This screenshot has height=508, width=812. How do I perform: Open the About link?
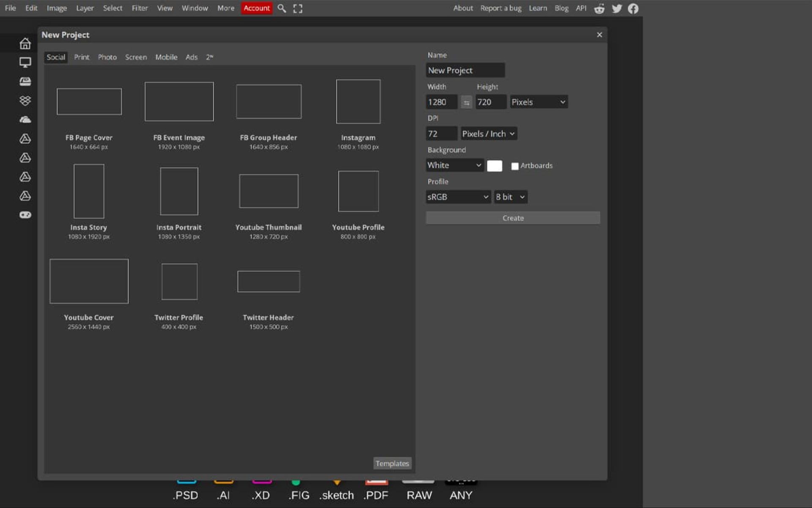(463, 8)
